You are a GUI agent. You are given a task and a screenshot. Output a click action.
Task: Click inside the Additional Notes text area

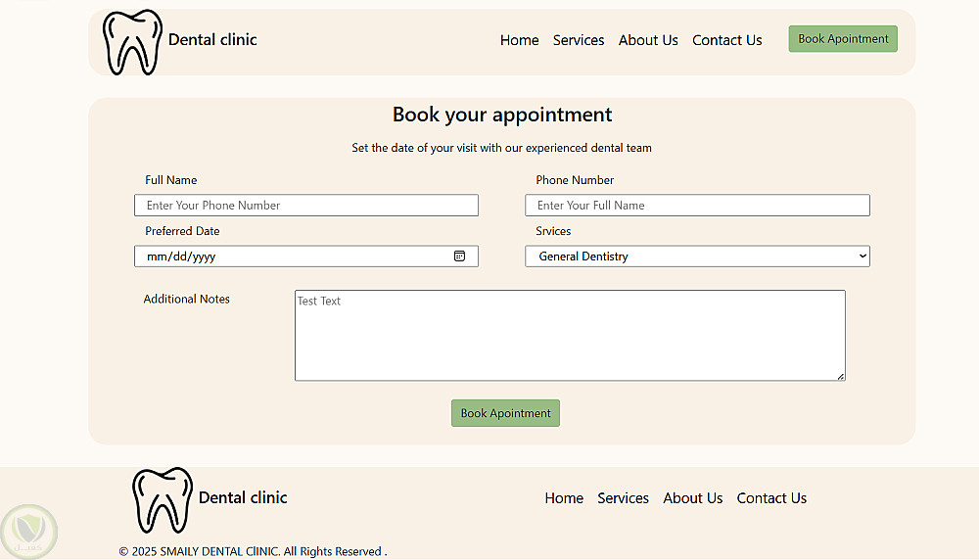[x=570, y=335]
